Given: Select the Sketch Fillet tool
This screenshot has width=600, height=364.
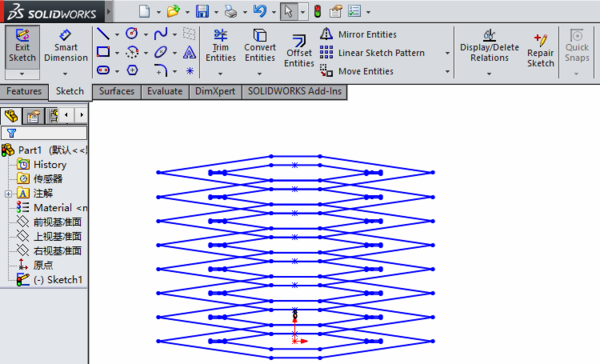Looking at the screenshot, I should click(x=161, y=70).
